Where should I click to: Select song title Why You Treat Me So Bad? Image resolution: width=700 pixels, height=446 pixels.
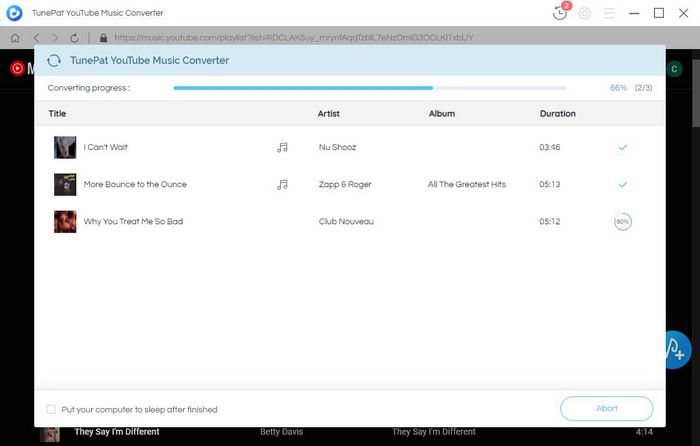pyautogui.click(x=133, y=221)
